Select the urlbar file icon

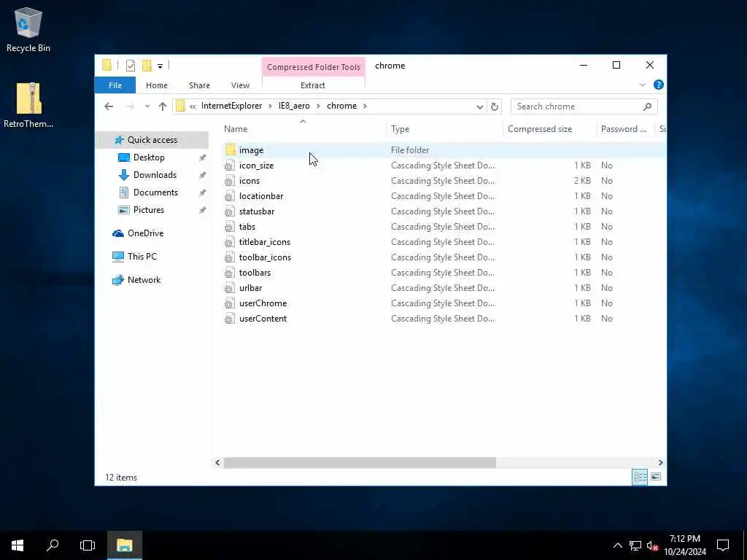point(230,287)
